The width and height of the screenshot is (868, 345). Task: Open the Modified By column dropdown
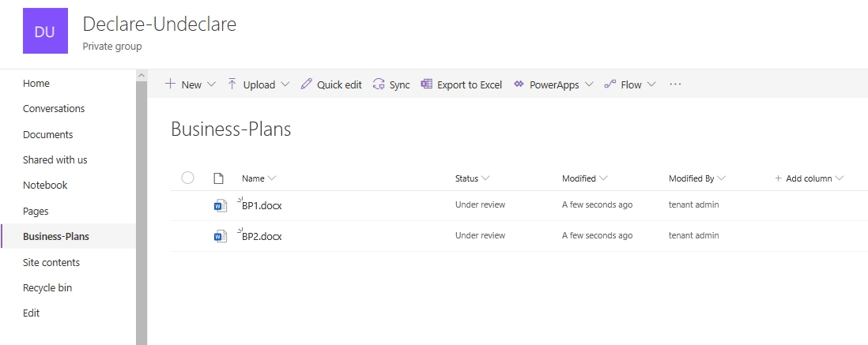point(721,178)
